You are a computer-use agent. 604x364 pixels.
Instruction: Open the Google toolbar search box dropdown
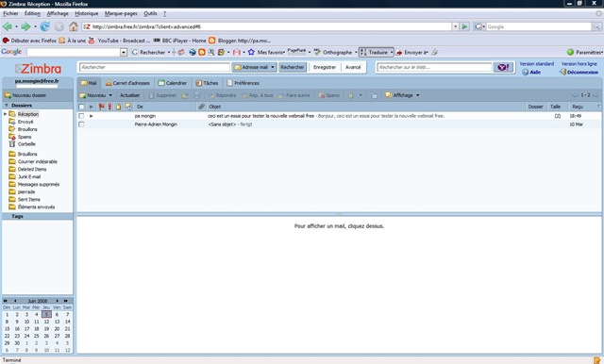point(124,52)
